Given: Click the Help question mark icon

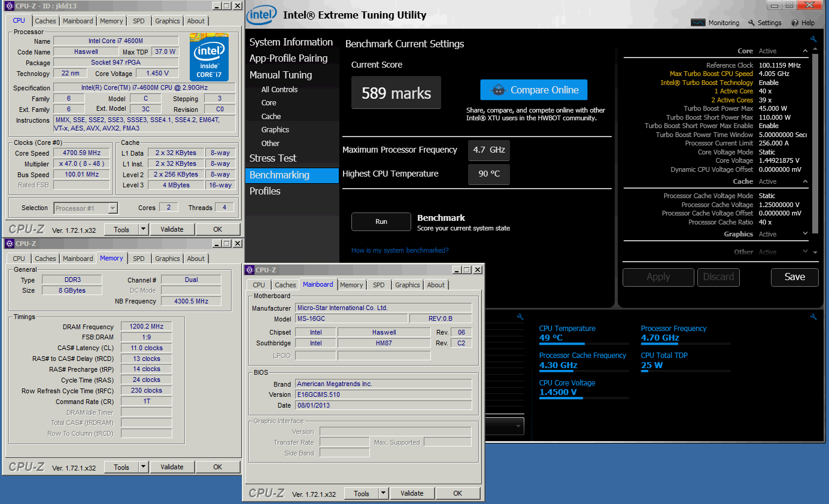Looking at the screenshot, I should (795, 23).
